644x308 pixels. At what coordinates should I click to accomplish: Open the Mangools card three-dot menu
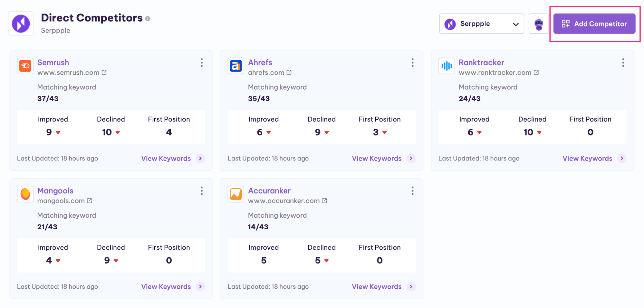point(202,191)
